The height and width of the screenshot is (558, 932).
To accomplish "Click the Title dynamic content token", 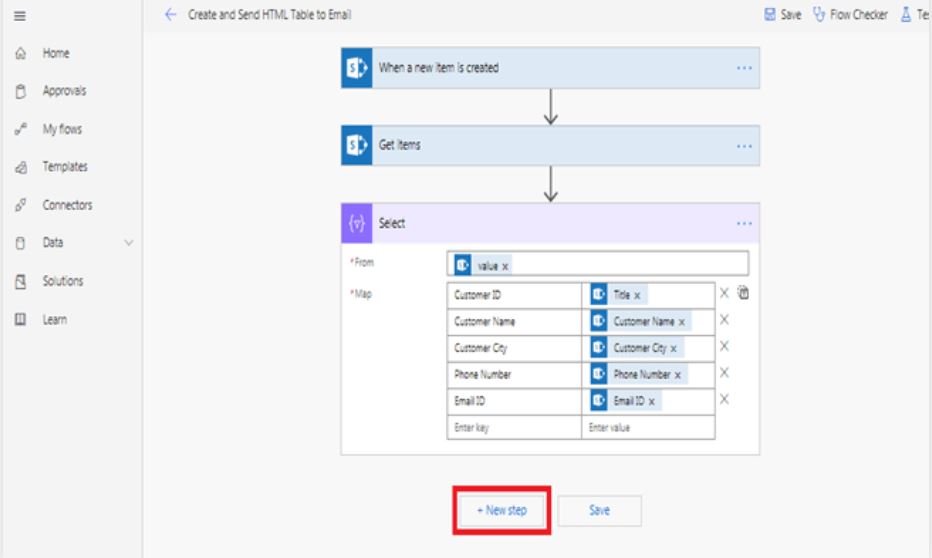I will (x=617, y=295).
